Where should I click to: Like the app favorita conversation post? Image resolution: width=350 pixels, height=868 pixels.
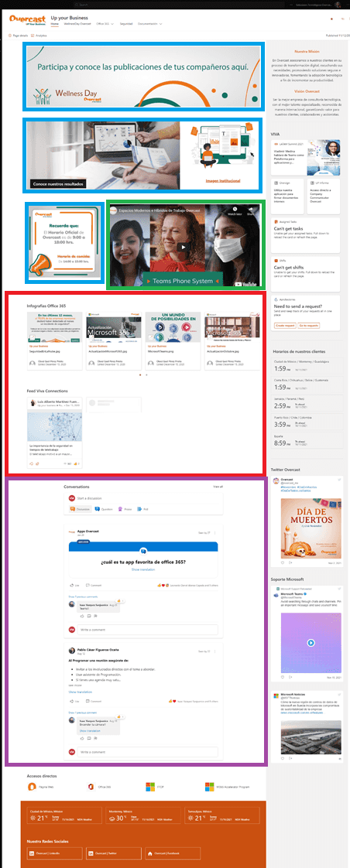[75, 585]
